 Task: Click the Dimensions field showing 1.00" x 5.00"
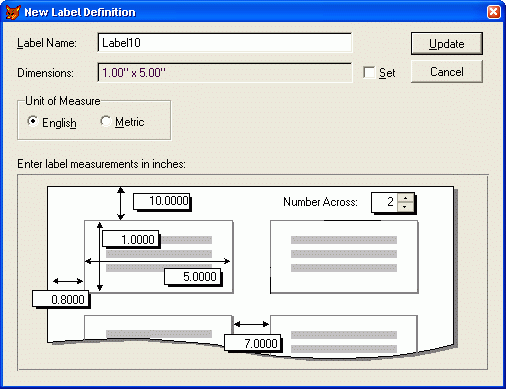pyautogui.click(x=225, y=72)
